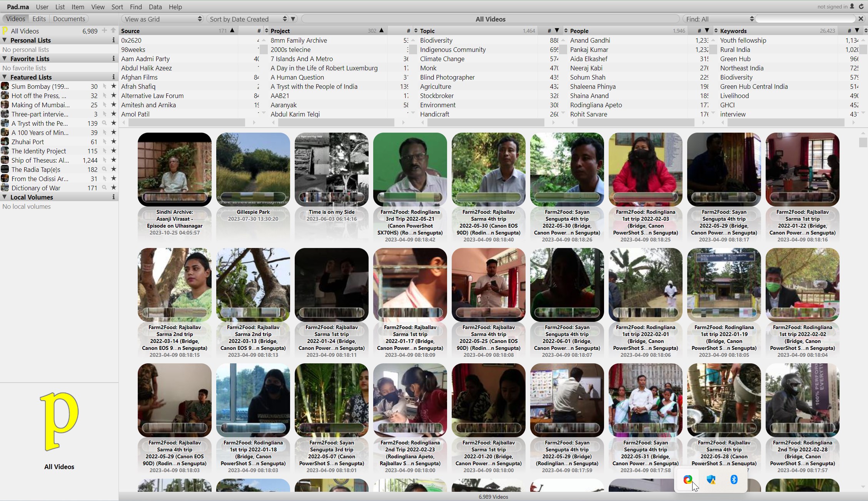The width and height of the screenshot is (868, 501).
Task: Click the Source column ascending sort arrow
Action: pyautogui.click(x=232, y=30)
